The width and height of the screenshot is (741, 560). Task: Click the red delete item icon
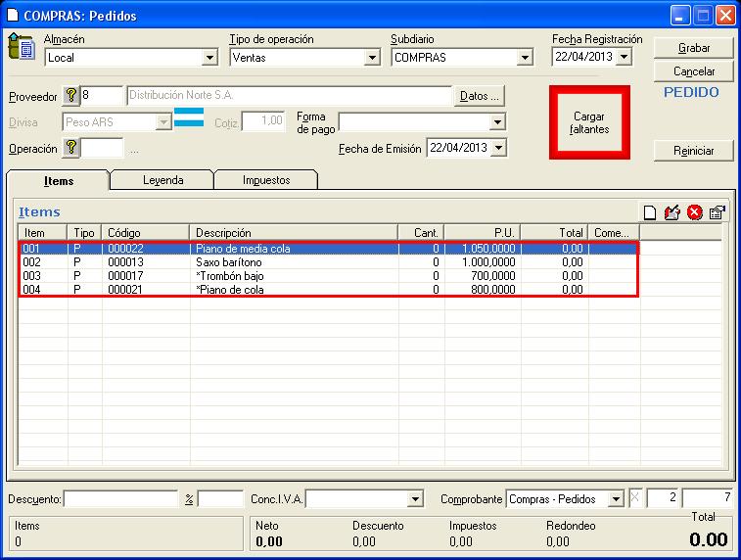[x=695, y=212]
